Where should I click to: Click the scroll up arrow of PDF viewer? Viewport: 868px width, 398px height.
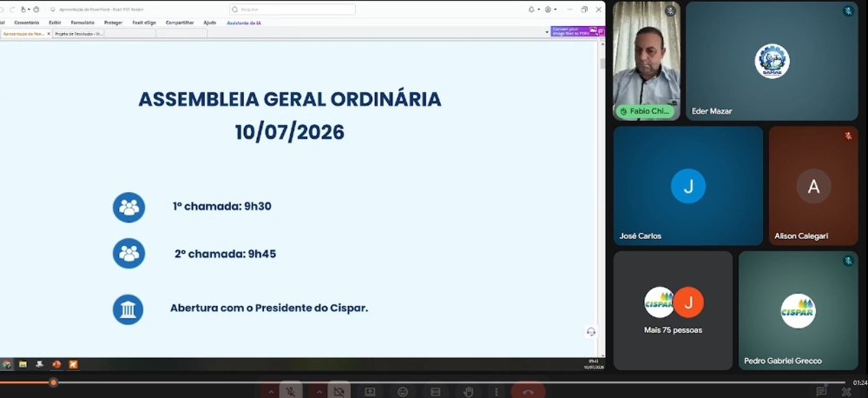[602, 43]
